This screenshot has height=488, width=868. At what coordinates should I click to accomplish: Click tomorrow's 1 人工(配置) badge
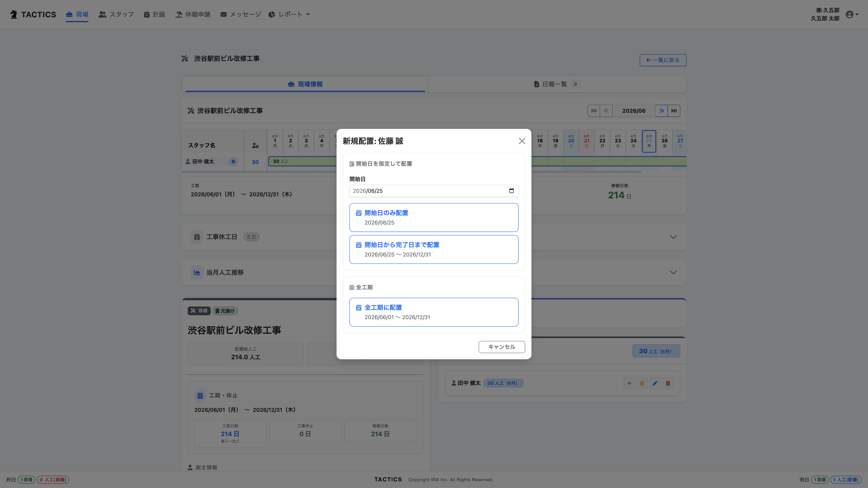(x=845, y=480)
